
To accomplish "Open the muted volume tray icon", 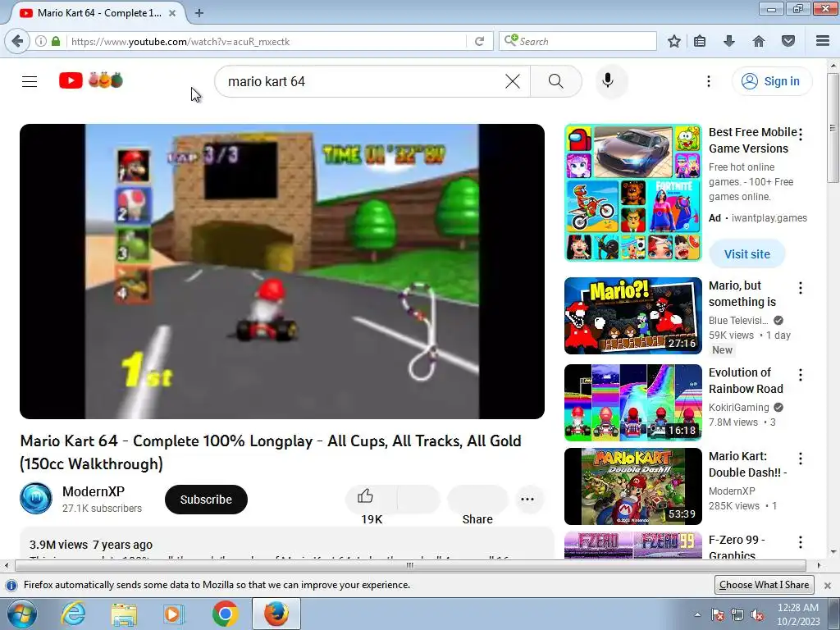I will (x=757, y=614).
